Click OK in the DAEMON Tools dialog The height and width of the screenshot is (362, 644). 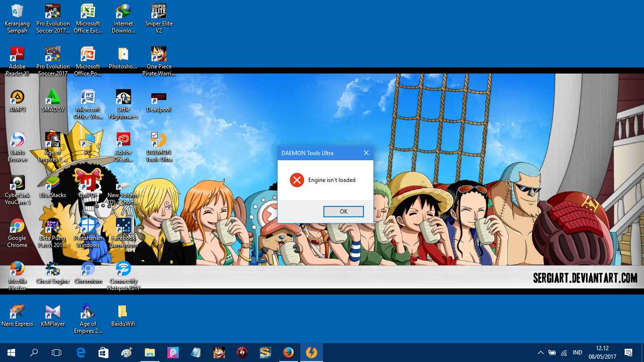point(343,212)
